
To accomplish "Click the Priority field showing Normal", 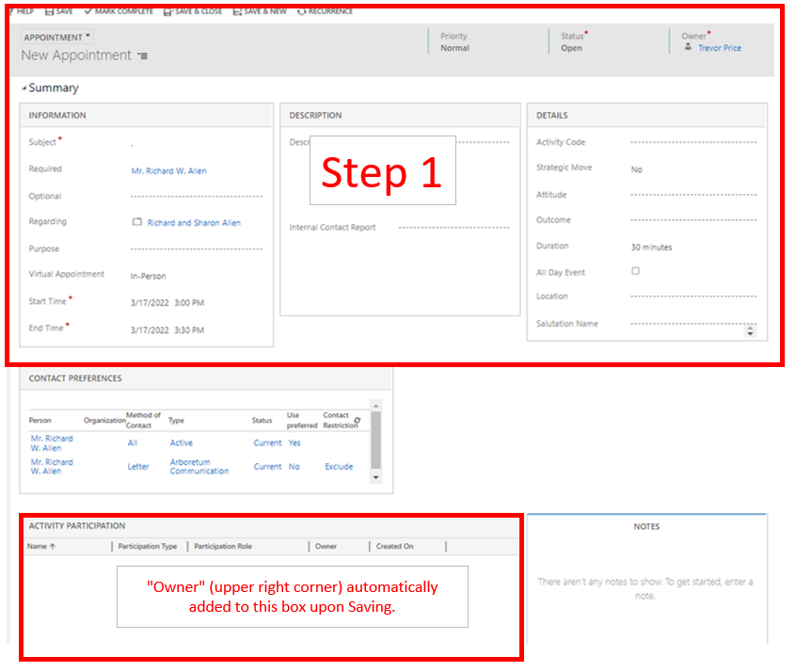I will click(x=454, y=48).
